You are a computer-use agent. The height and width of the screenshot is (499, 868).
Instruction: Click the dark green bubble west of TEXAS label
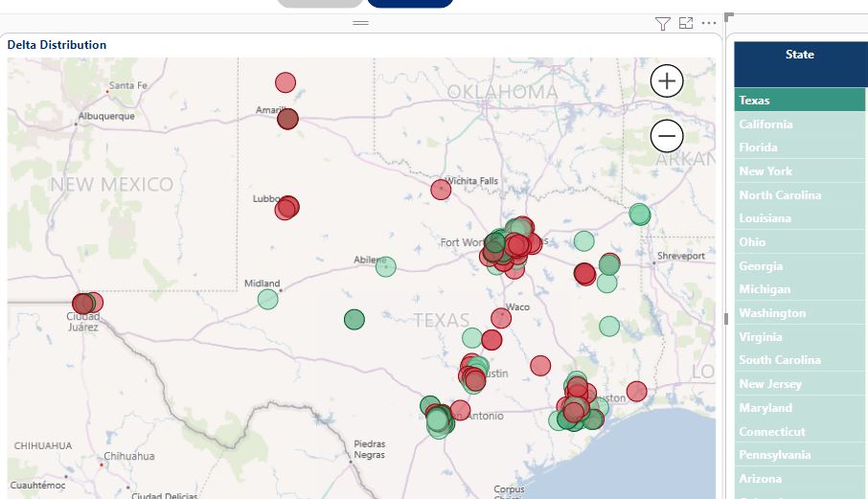pos(354,319)
